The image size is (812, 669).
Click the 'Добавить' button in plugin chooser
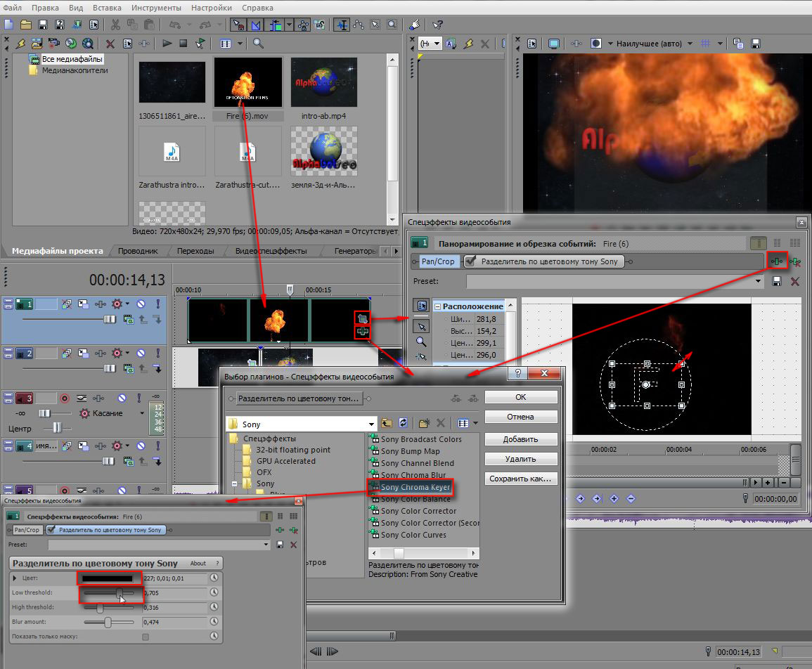tap(520, 439)
